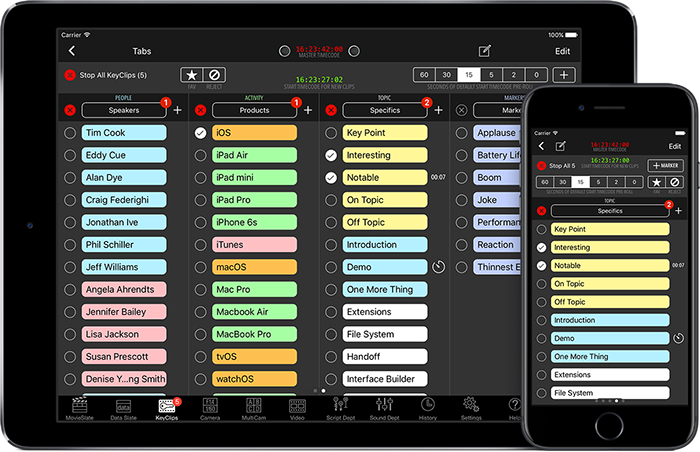Open the Settings tab on iPad
Screen dimensions: 700x452
point(471,408)
